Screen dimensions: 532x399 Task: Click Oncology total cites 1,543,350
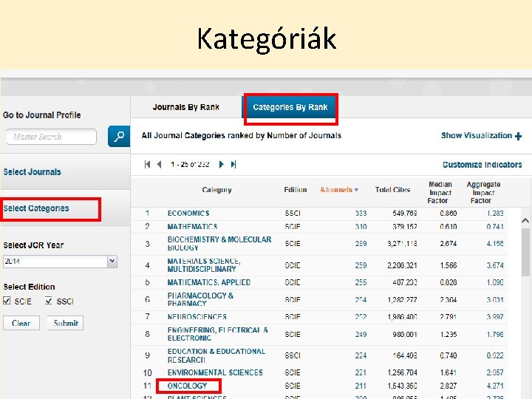tap(402, 386)
